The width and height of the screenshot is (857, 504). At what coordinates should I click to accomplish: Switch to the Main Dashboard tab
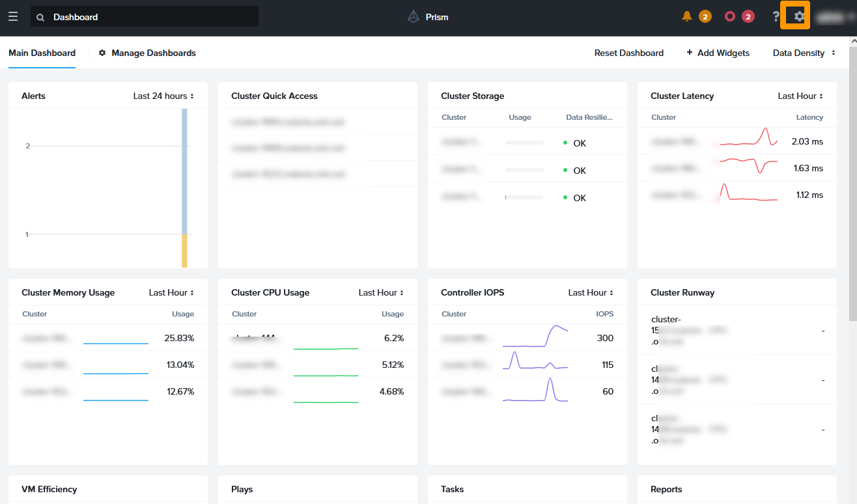pos(42,53)
